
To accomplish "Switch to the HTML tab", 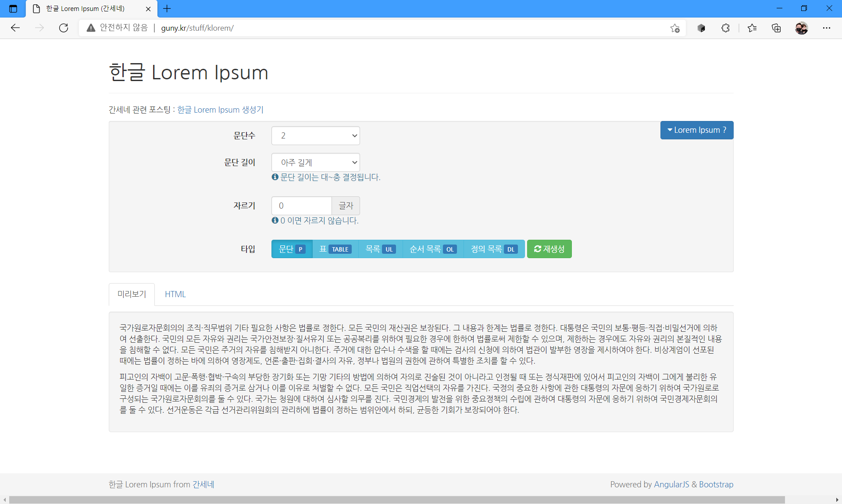I will [175, 295].
